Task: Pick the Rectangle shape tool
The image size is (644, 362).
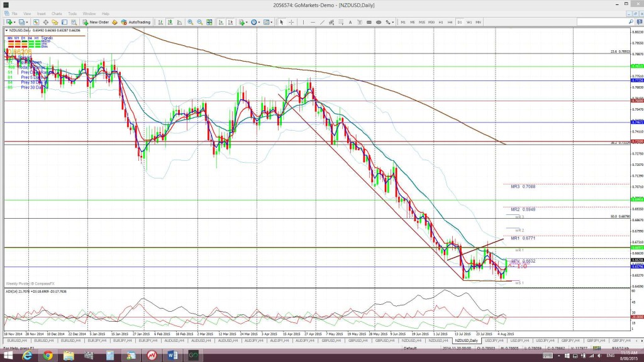Action: pyautogui.click(x=369, y=22)
